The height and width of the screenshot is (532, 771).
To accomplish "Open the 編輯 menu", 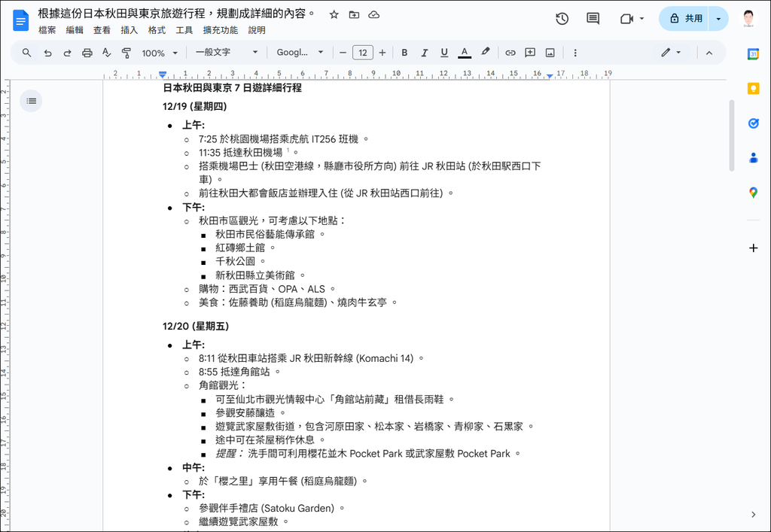I will pos(75,30).
